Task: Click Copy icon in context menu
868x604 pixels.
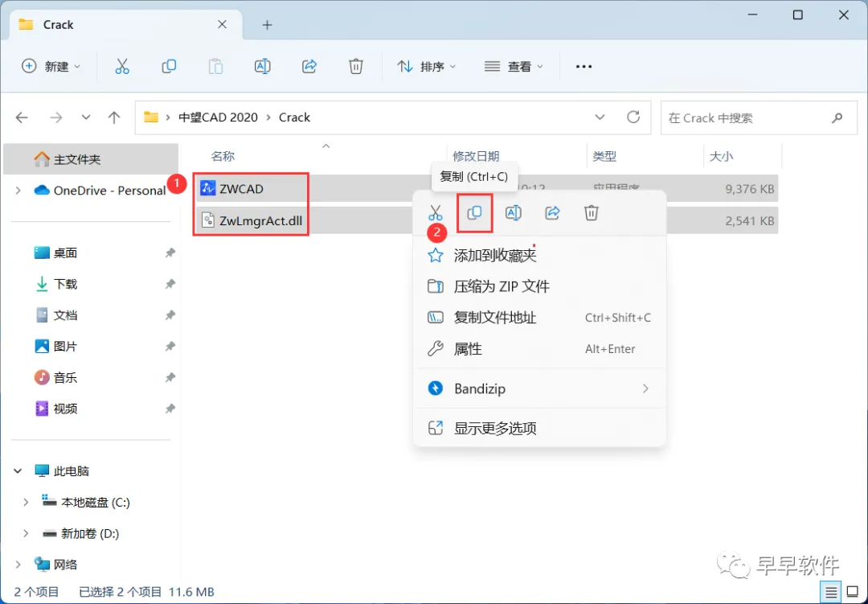Action: pyautogui.click(x=474, y=213)
